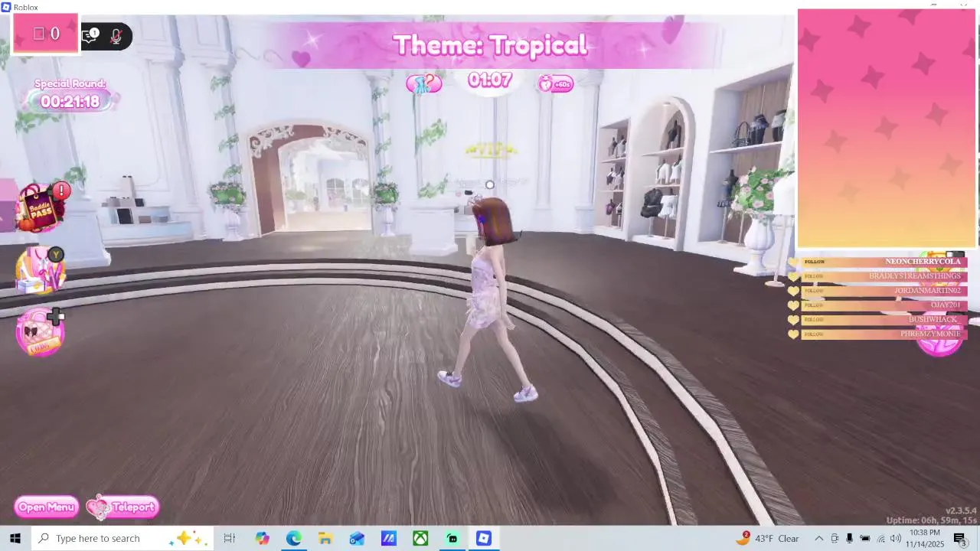This screenshot has width=980, height=551.
Task: Open Task View on the taskbar
Action: (229, 538)
